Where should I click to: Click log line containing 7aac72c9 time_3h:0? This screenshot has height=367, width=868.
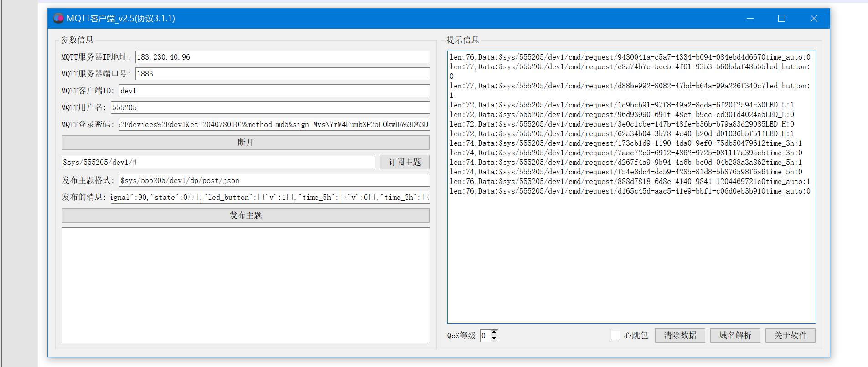click(626, 153)
